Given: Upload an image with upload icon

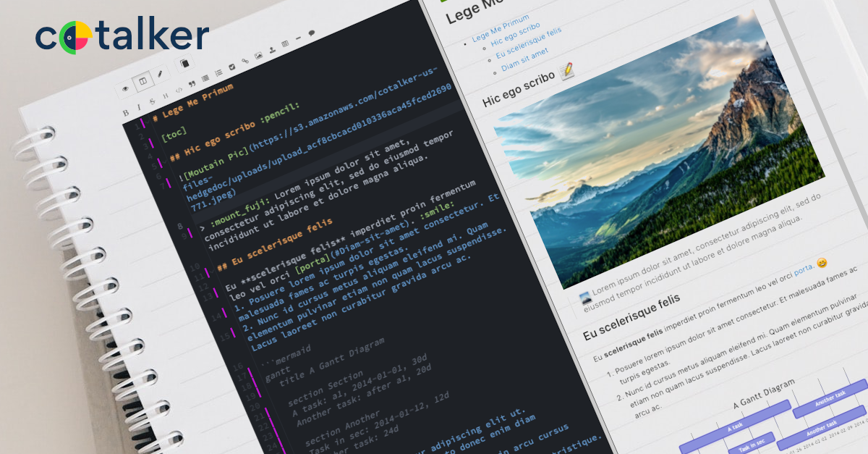Looking at the screenshot, I should point(272,50).
